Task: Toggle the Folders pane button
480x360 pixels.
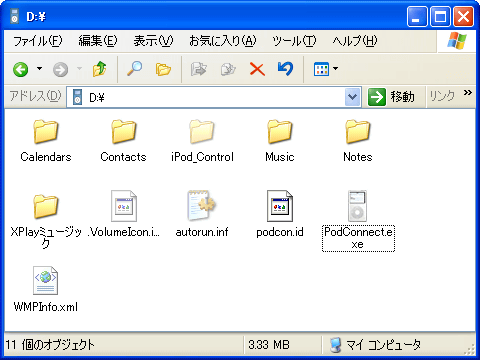Action: click(x=163, y=69)
